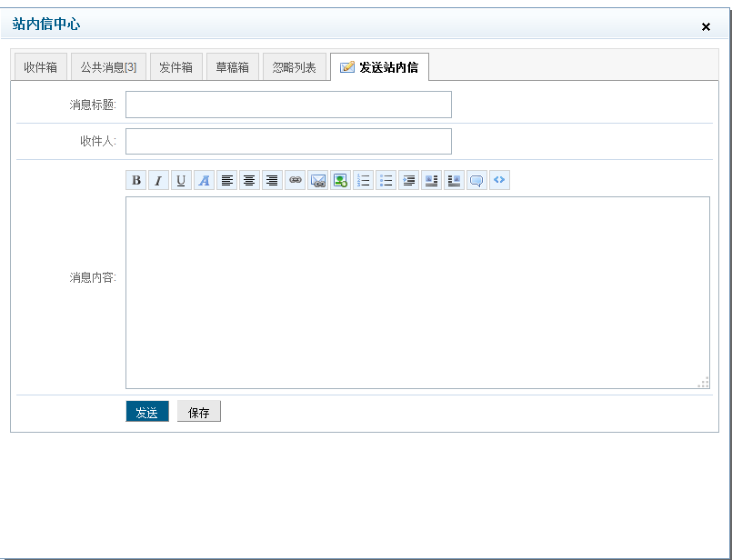
Task: Click inside the 消息内容 text area
Action: tap(417, 293)
